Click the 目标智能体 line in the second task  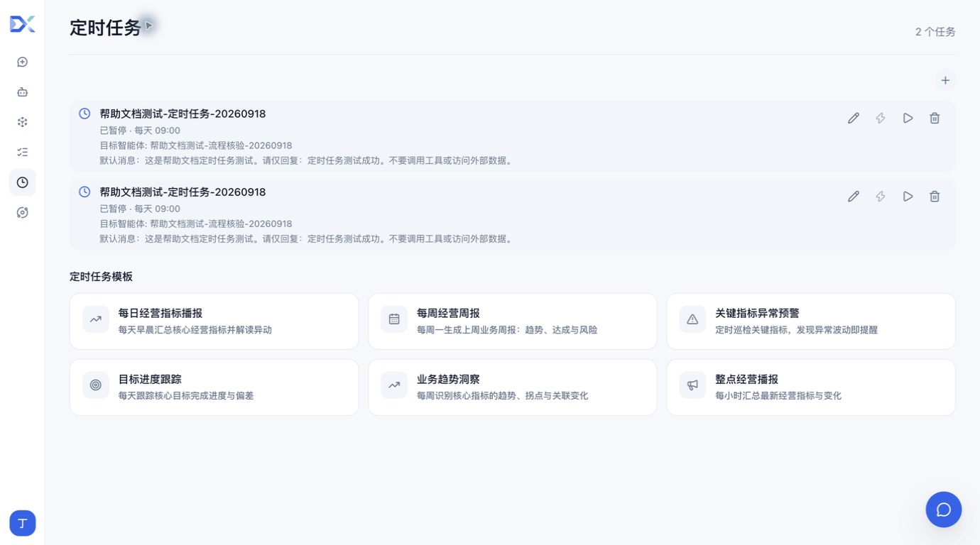point(196,224)
